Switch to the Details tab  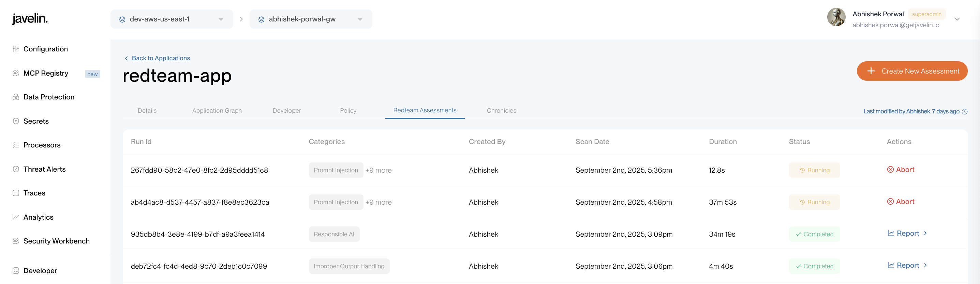pyautogui.click(x=147, y=110)
